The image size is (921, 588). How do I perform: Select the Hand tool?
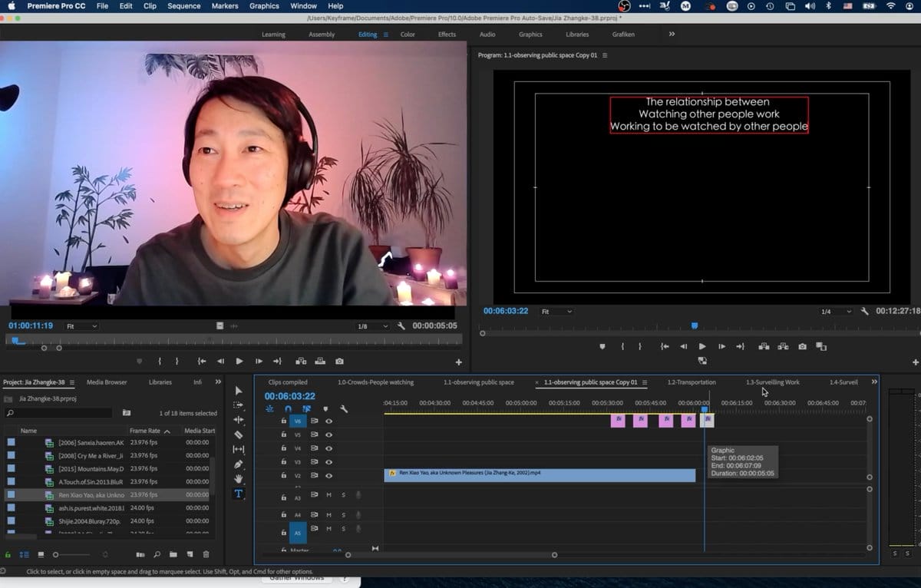click(x=238, y=479)
